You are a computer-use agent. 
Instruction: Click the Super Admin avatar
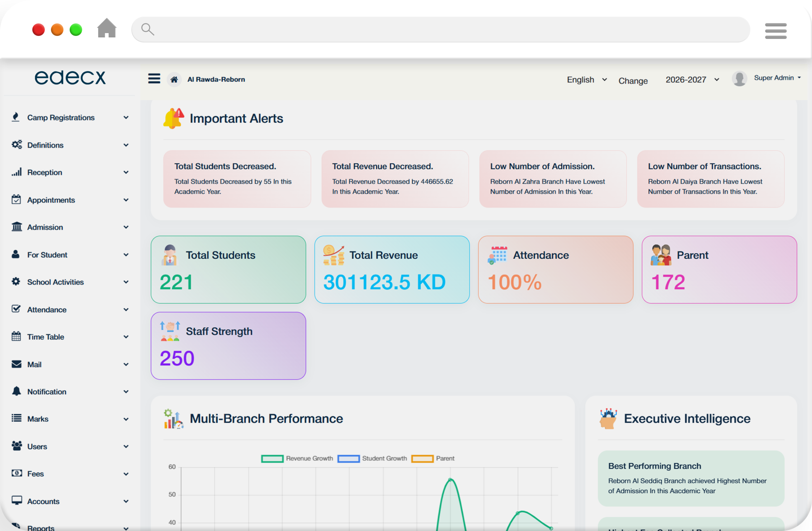click(739, 78)
